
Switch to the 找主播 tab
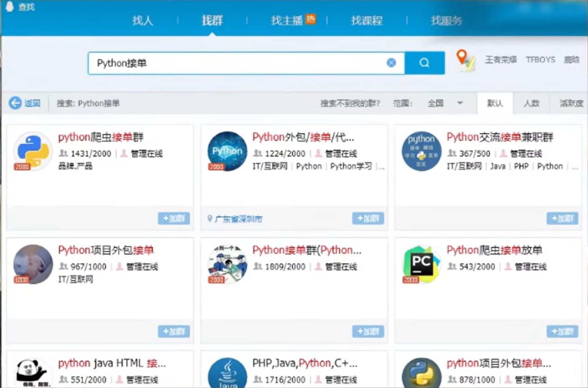click(x=287, y=20)
